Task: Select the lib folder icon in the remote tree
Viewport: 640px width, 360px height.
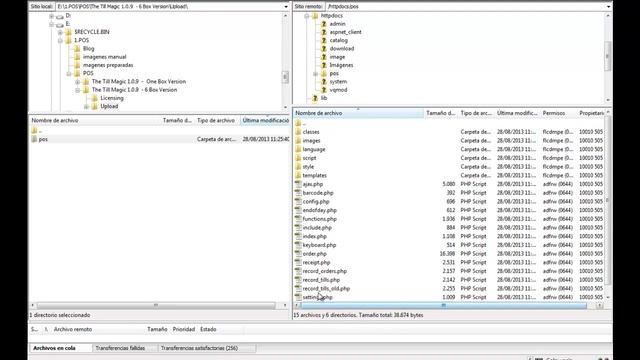Action: [315, 98]
